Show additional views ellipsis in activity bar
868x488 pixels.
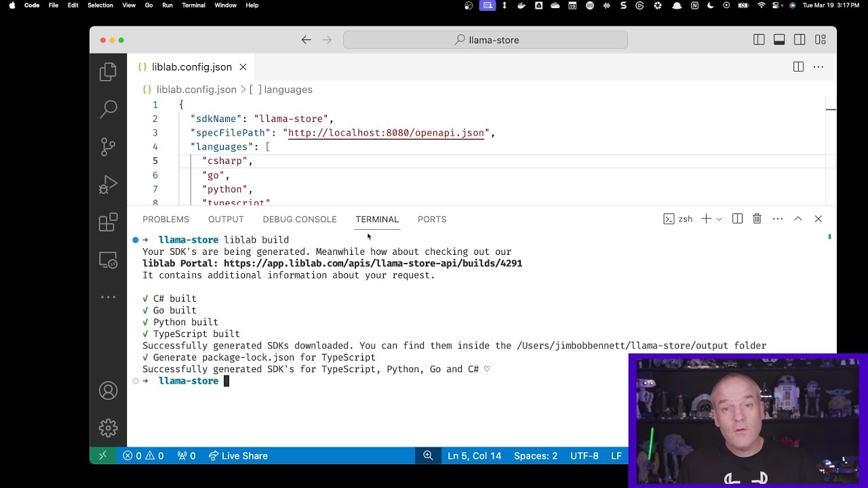click(108, 297)
